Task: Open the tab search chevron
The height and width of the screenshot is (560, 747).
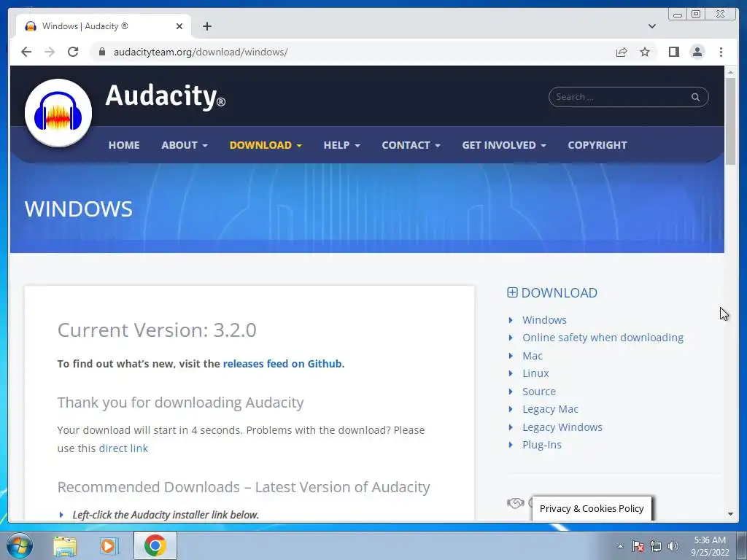Action: click(x=651, y=26)
